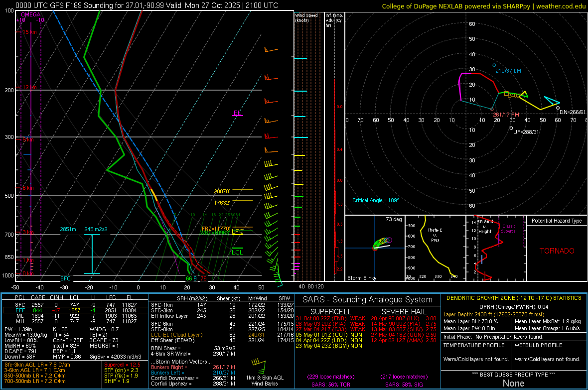The height and width of the screenshot is (390, 588).
Task: Click the red 'TORNADO' hazard text
Action: point(557,251)
